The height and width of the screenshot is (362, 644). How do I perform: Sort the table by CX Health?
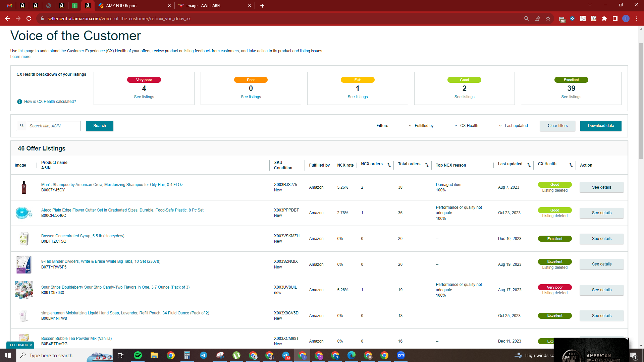(571, 165)
